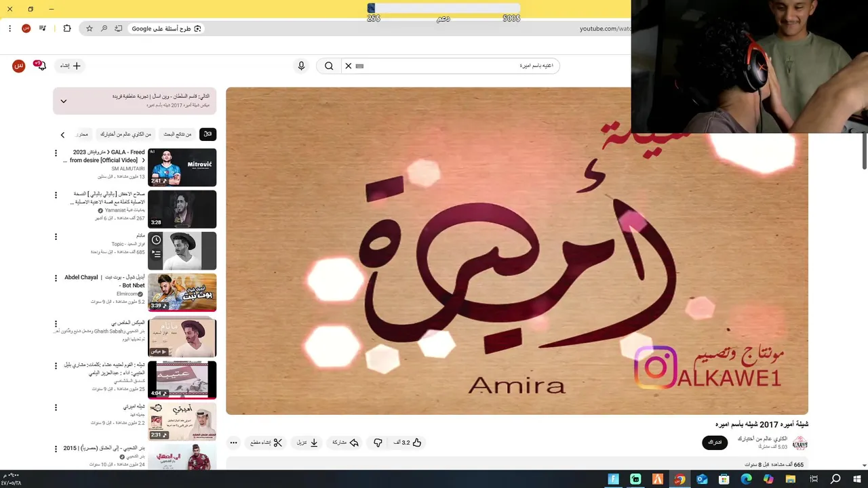Open options for 'شيله اميرتي' video
Viewport: 868px width, 488px height.
point(56,407)
